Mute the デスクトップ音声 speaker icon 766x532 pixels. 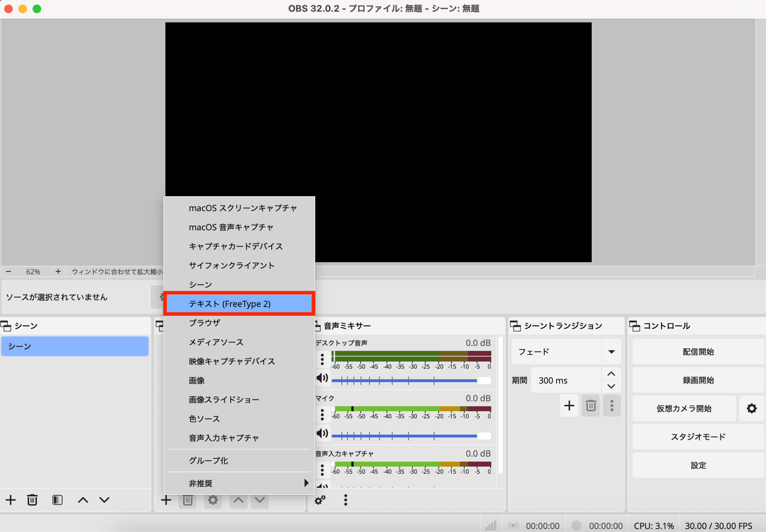[322, 378]
